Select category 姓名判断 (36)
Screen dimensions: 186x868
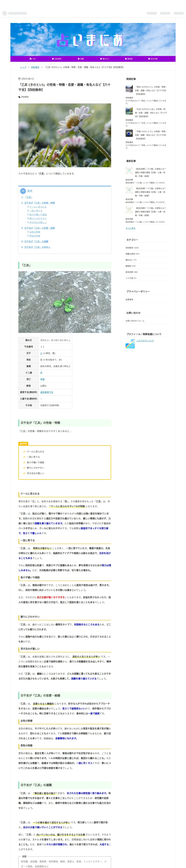(132, 272)
